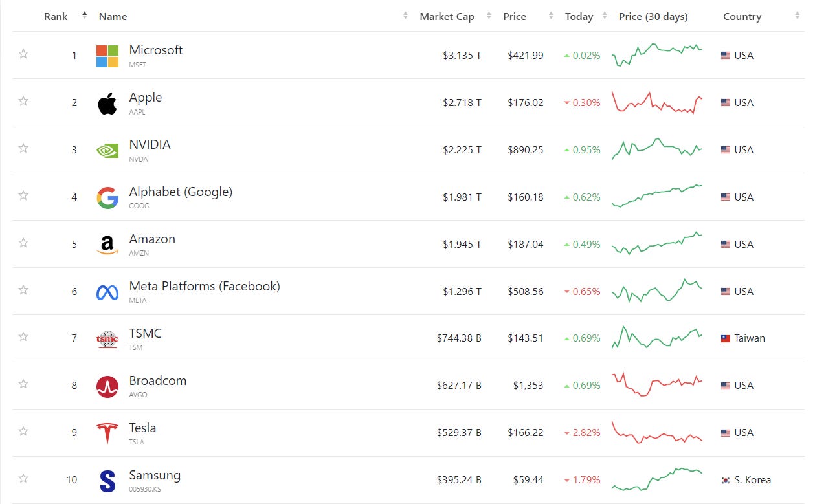Open the Amazon company link
The height and width of the screenshot is (504, 815).
[x=152, y=239]
